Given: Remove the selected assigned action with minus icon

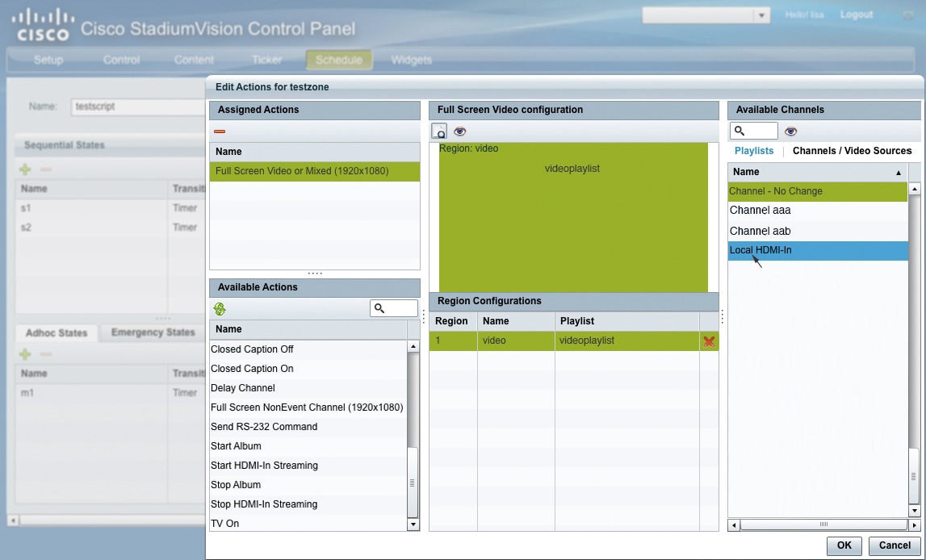Looking at the screenshot, I should [220, 132].
